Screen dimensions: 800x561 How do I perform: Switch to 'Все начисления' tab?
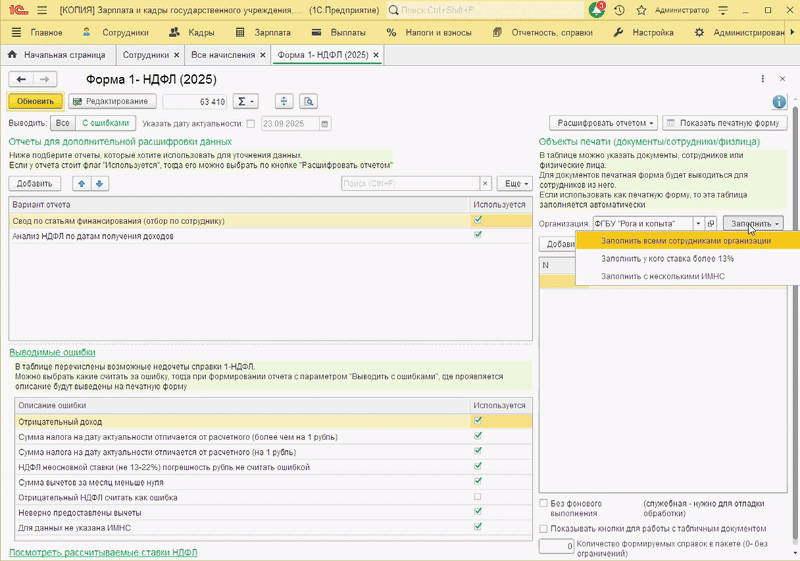point(224,54)
